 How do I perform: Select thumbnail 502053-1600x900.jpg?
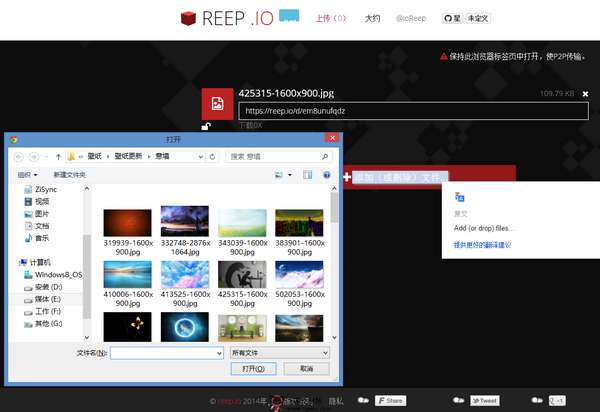tap(300, 274)
